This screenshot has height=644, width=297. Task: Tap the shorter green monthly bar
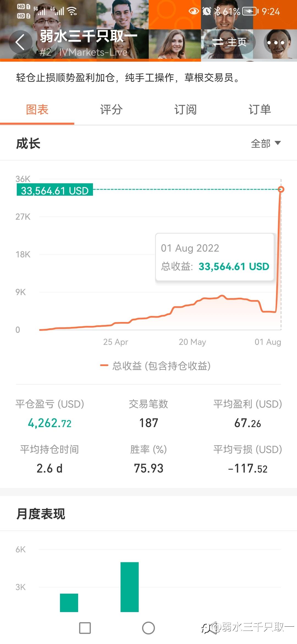[69, 603]
